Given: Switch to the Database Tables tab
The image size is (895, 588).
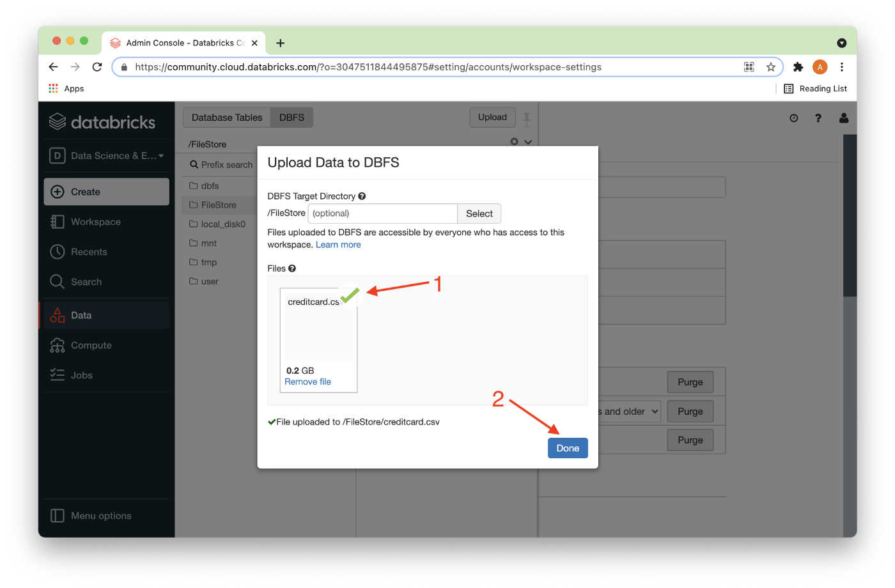Looking at the screenshot, I should click(x=227, y=118).
